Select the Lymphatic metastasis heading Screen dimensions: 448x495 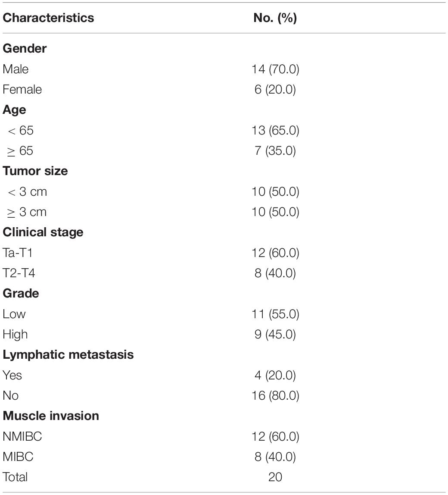pos(68,355)
